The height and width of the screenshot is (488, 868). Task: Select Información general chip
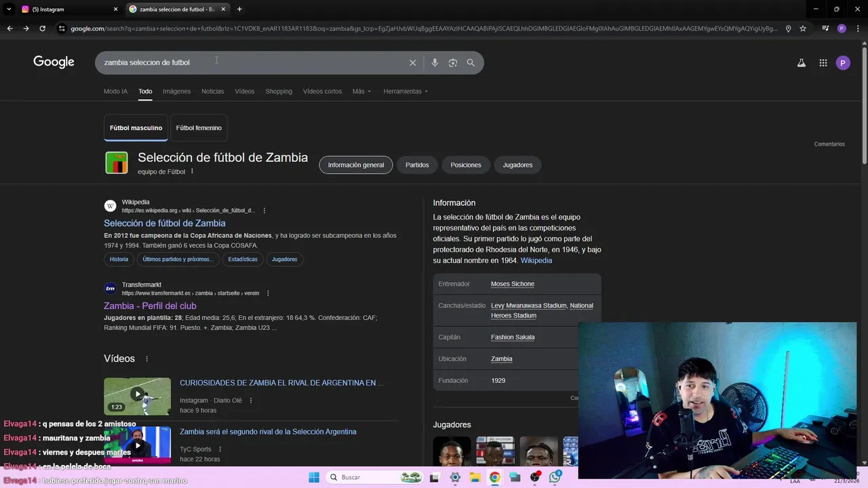[356, 165]
